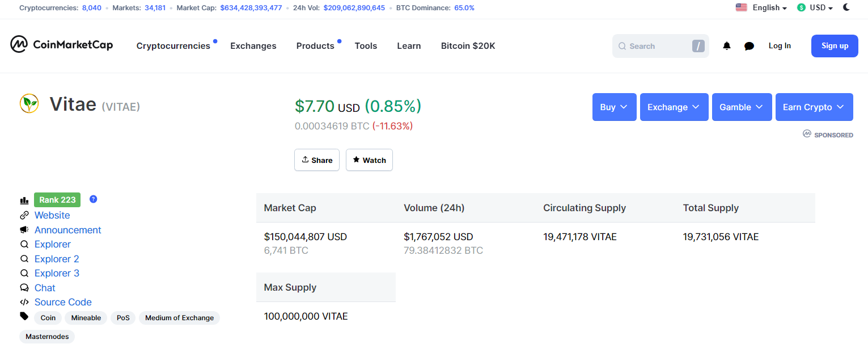Open the Exchanges menu
Image resolution: width=868 pixels, height=352 pixels.
253,46
